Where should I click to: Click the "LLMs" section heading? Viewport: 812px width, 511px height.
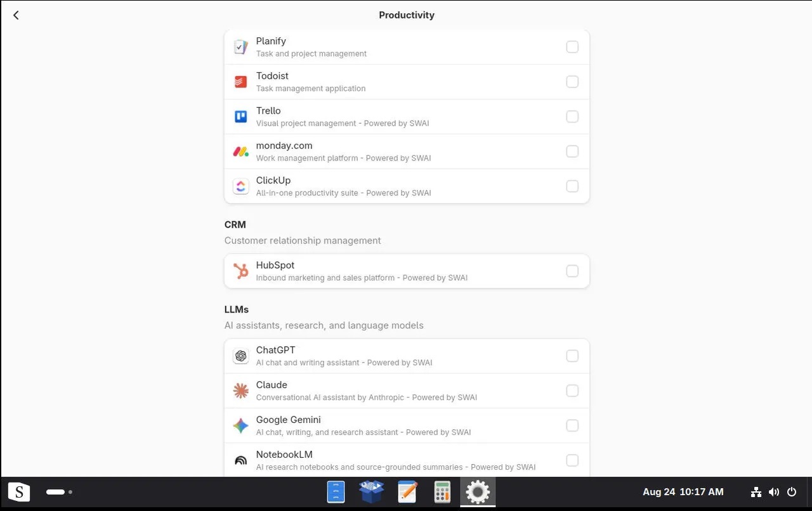[237, 309]
